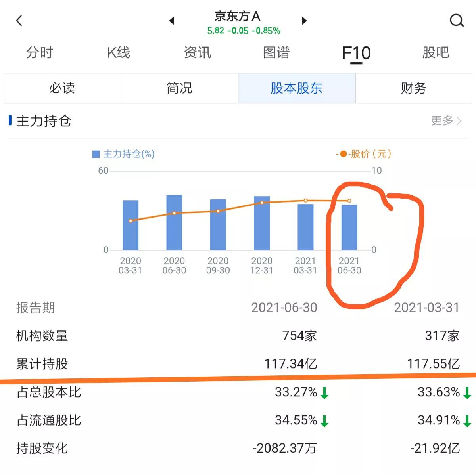Image resolution: width=476 pixels, height=474 pixels.
Task: Switch to next stock with right arrow
Action: point(304,21)
